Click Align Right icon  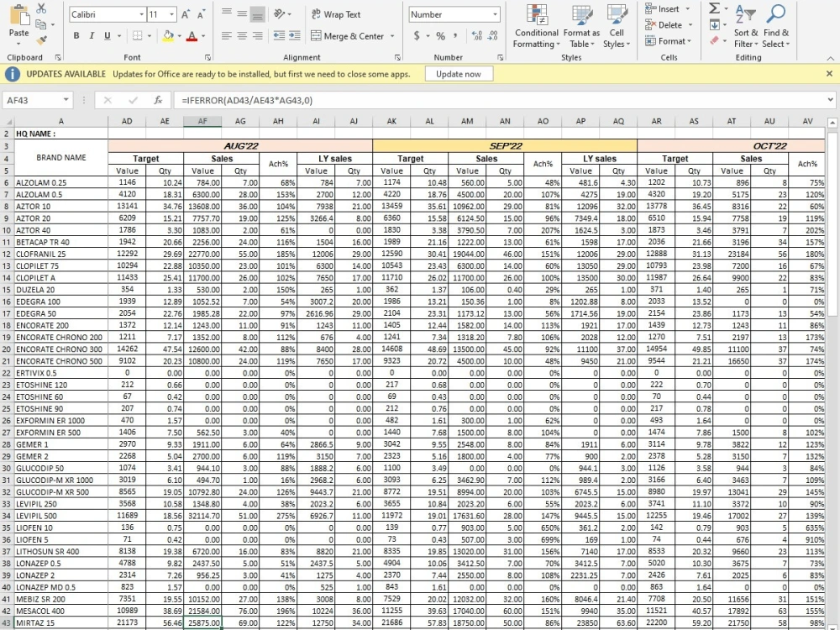coord(258,36)
